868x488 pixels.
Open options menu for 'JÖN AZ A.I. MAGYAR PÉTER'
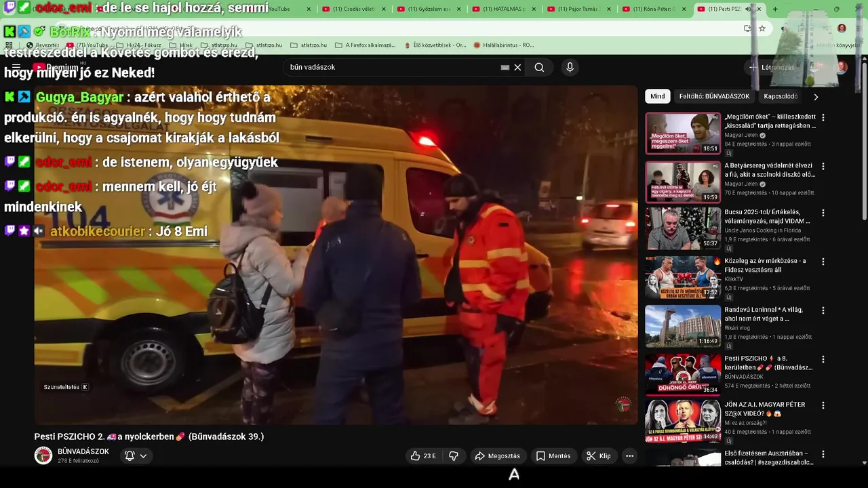coord(823,405)
